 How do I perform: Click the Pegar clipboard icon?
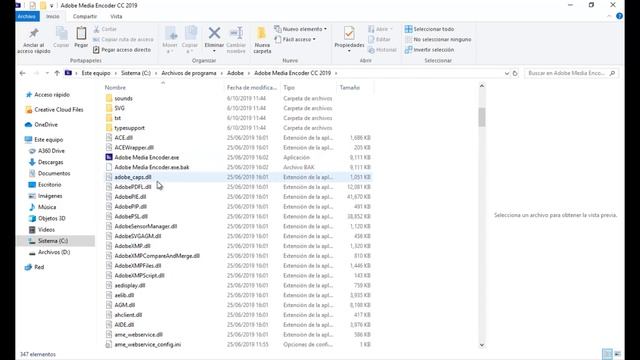[x=81, y=37]
